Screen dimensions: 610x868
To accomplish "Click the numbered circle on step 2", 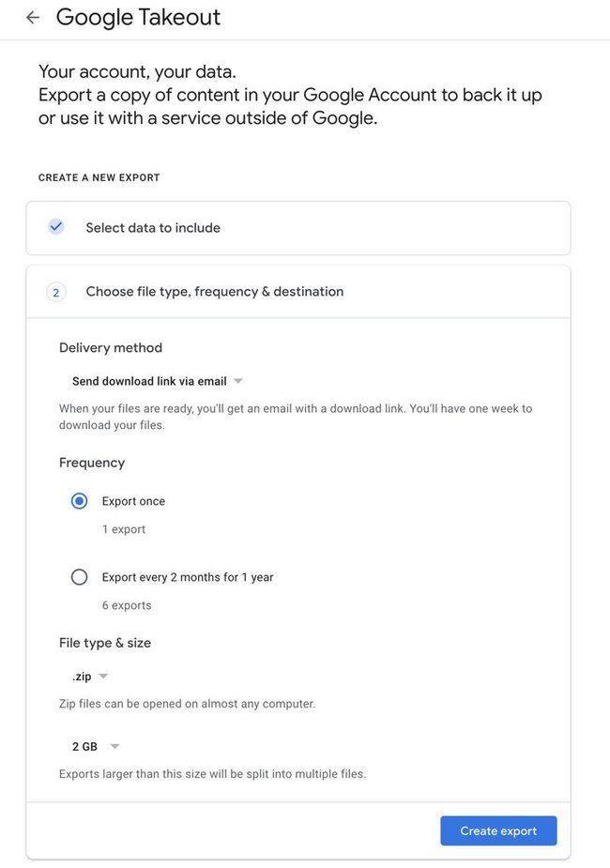I will click(x=55, y=292).
